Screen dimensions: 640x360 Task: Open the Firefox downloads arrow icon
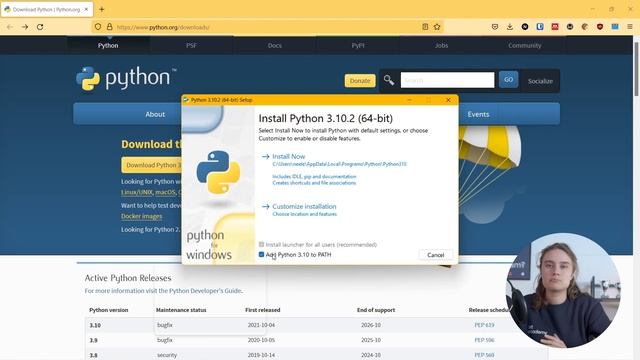tap(510, 27)
